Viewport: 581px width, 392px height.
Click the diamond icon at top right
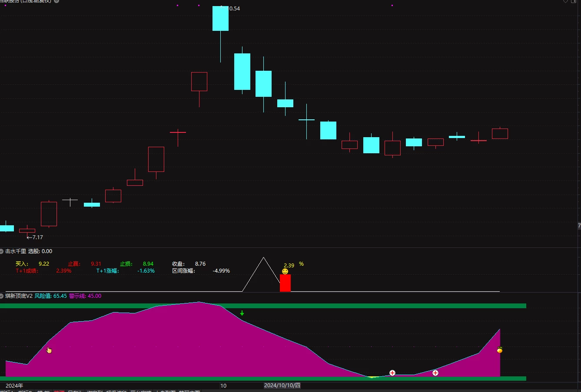tap(565, 1)
